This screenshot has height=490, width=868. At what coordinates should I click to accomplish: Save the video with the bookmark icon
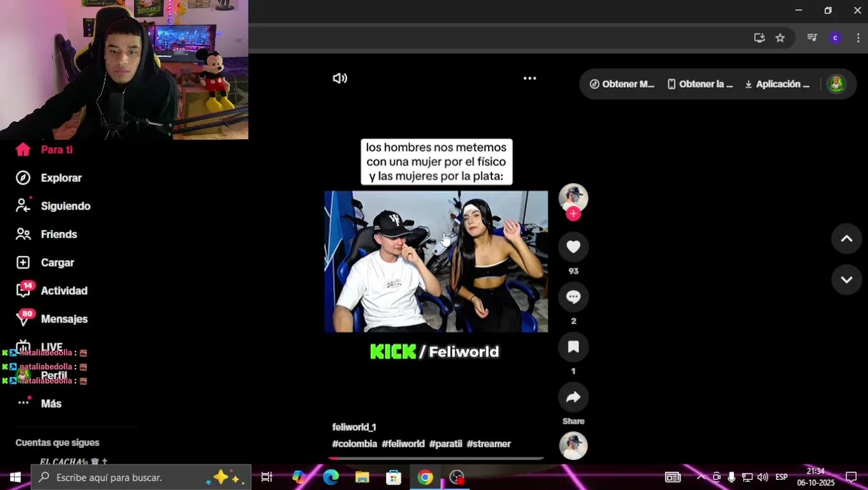pos(573,347)
